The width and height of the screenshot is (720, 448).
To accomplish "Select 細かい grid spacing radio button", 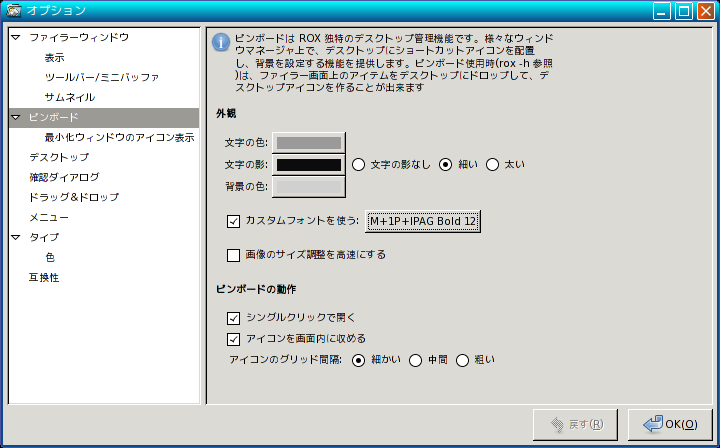I will (x=358, y=360).
